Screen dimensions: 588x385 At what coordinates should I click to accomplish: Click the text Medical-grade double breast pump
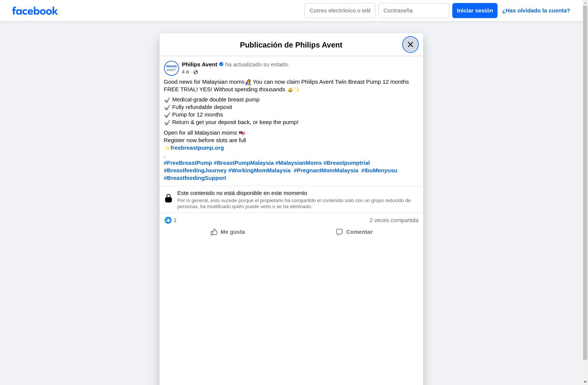(x=216, y=100)
